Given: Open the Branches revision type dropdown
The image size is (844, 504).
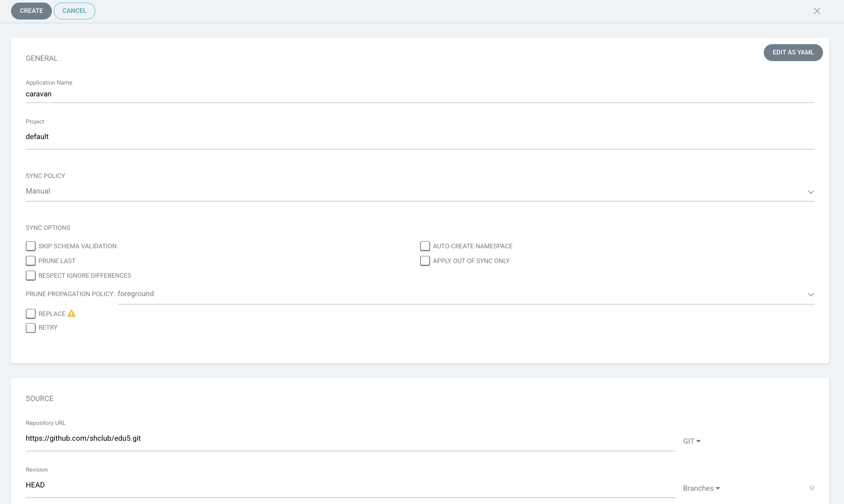Looking at the screenshot, I should (x=701, y=488).
